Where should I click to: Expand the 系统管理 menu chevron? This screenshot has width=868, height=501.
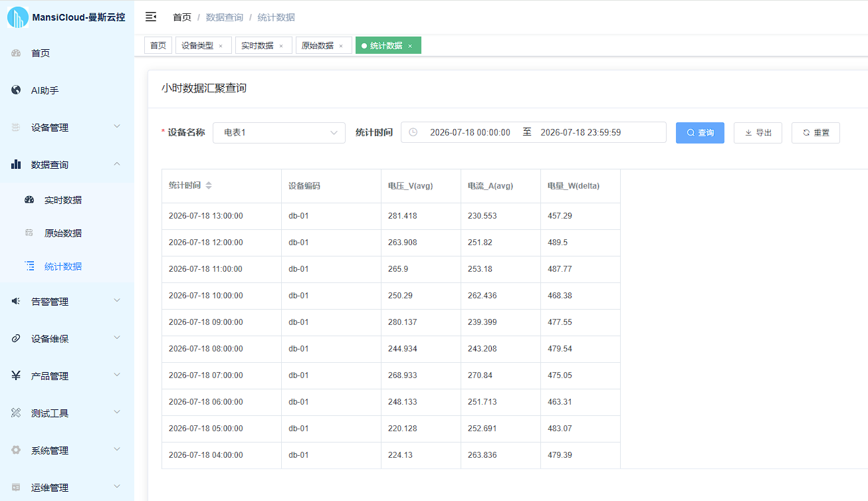(x=117, y=449)
